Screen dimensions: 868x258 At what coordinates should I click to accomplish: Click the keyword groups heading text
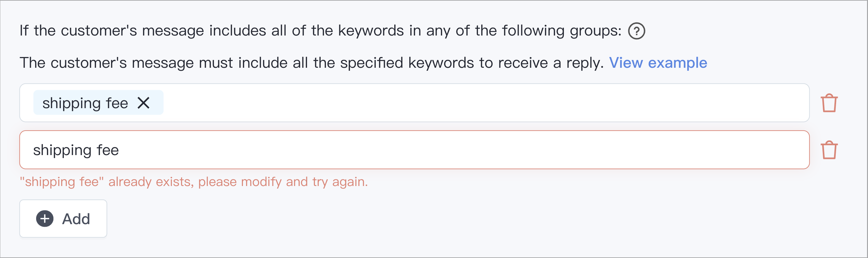pyautogui.click(x=320, y=31)
